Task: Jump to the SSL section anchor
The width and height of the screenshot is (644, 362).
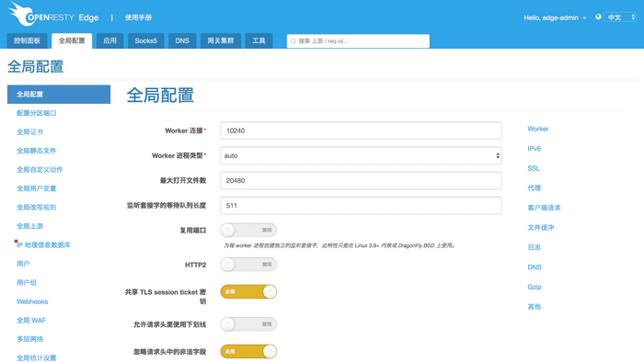Action: [x=534, y=168]
